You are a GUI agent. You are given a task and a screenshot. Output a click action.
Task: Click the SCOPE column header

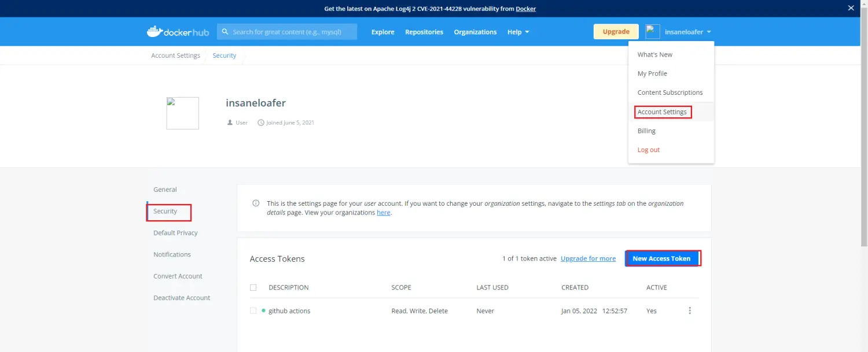click(x=401, y=287)
